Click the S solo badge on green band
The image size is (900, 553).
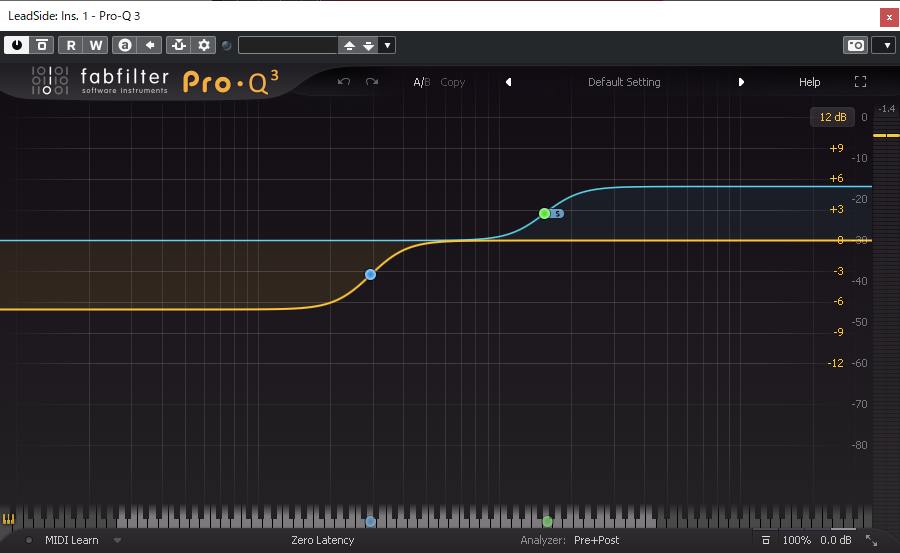click(557, 214)
